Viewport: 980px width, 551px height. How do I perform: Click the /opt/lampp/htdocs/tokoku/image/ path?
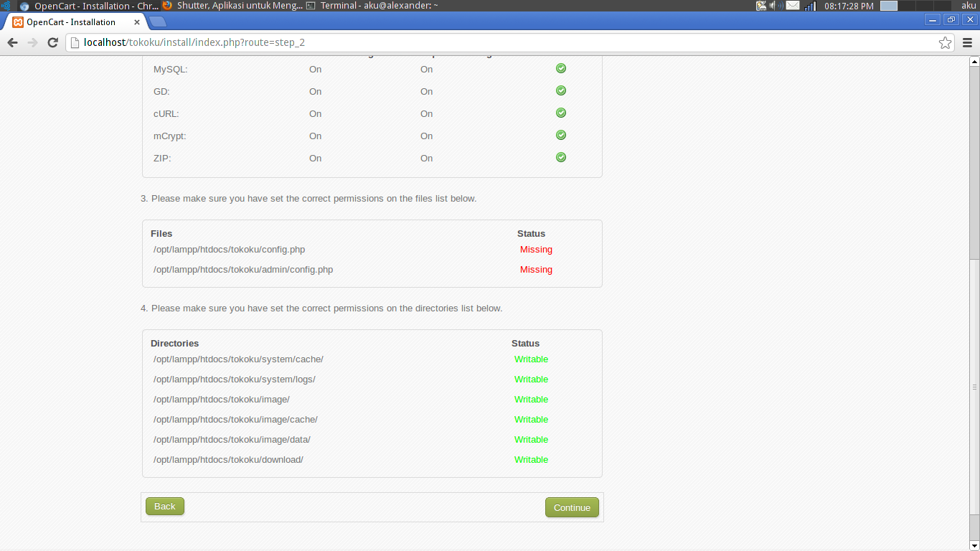coord(221,400)
